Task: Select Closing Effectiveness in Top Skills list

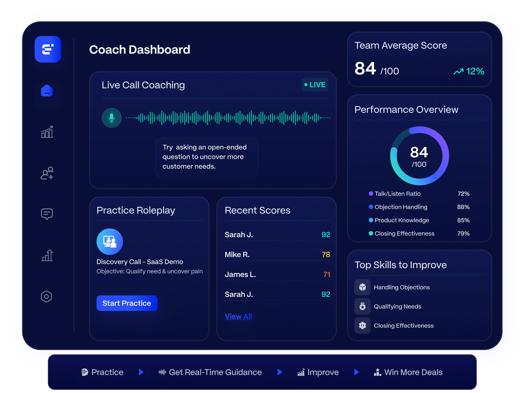Action: click(x=394, y=325)
